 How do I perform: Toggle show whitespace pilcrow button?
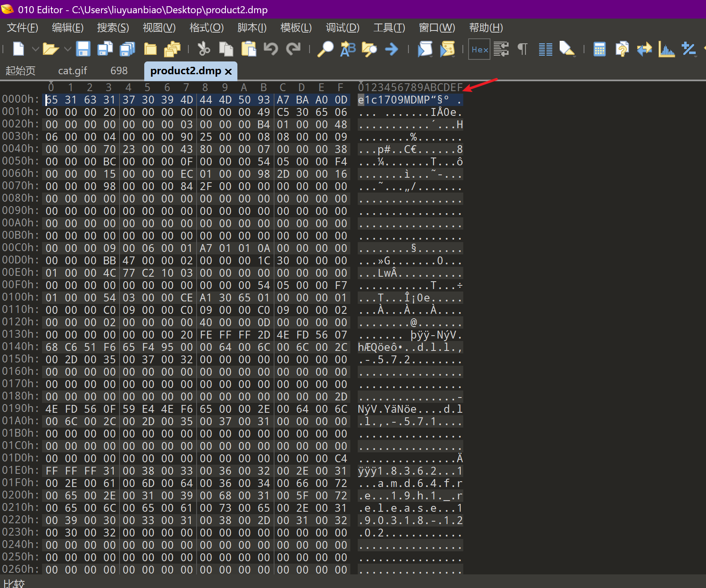click(523, 49)
